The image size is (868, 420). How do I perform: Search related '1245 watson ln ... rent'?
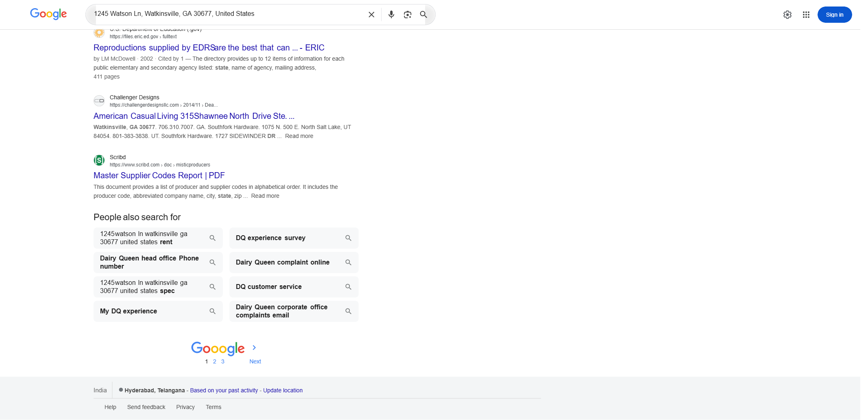(x=158, y=238)
